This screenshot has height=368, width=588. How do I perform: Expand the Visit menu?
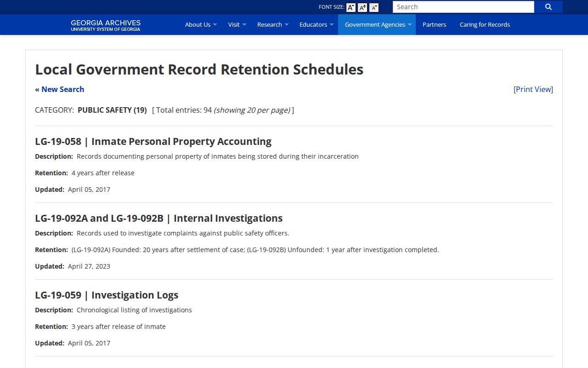tap(237, 25)
